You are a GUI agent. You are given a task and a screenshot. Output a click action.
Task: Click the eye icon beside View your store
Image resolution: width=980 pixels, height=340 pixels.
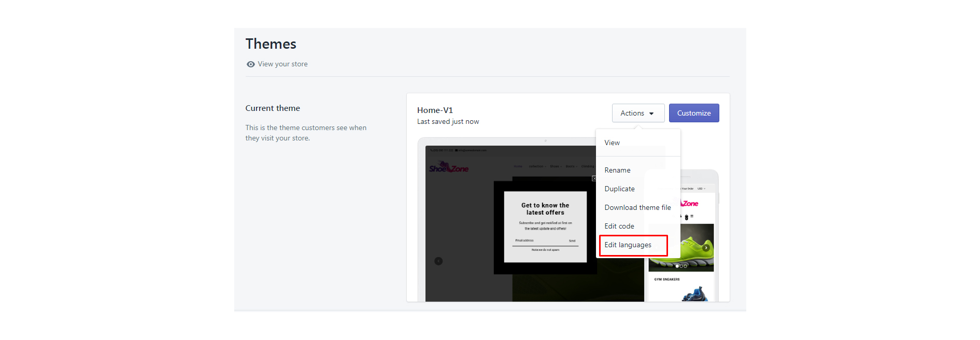(250, 64)
